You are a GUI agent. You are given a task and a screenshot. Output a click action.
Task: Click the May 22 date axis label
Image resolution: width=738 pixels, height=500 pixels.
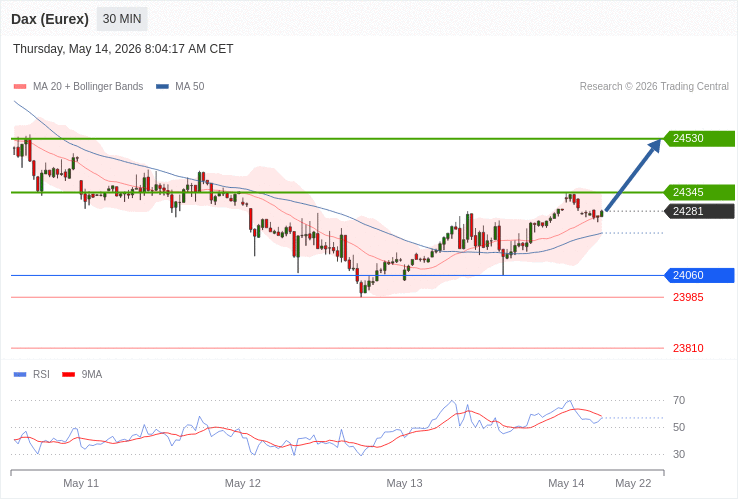coord(633,484)
